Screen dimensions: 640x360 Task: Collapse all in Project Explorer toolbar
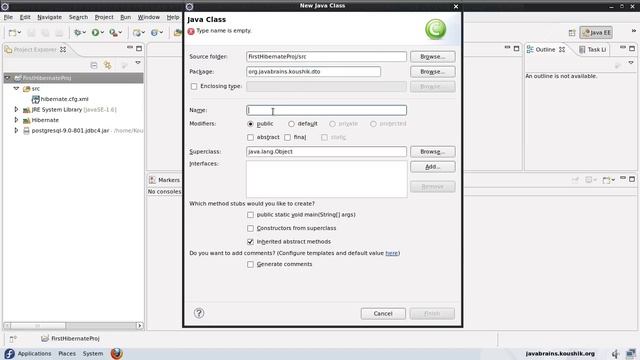(94, 65)
